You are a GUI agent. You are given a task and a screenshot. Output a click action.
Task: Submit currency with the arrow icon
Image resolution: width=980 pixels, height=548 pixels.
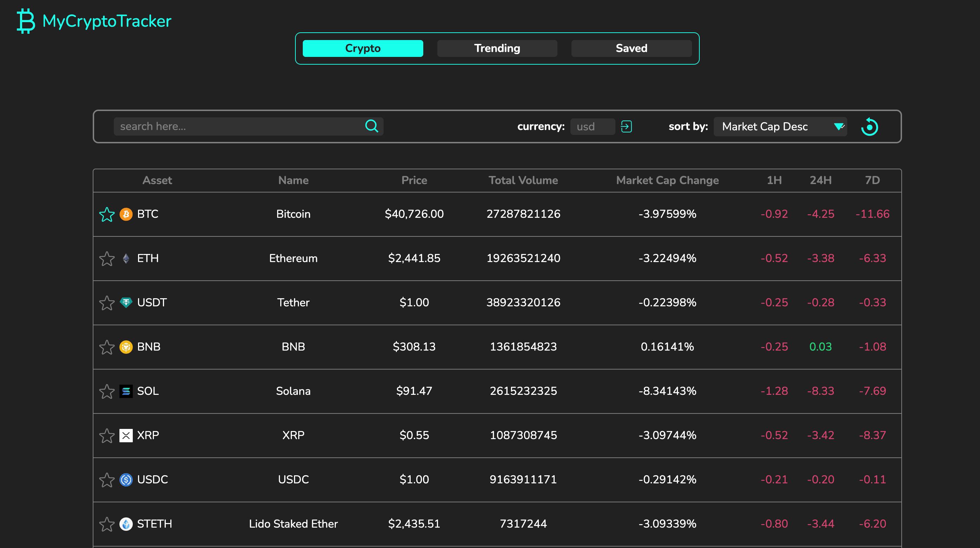[x=626, y=126]
